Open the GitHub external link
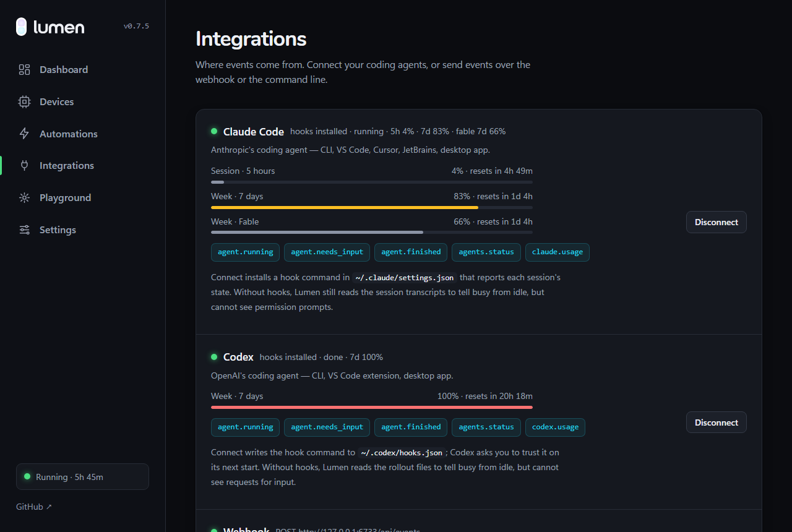The height and width of the screenshot is (532, 792). [34, 507]
